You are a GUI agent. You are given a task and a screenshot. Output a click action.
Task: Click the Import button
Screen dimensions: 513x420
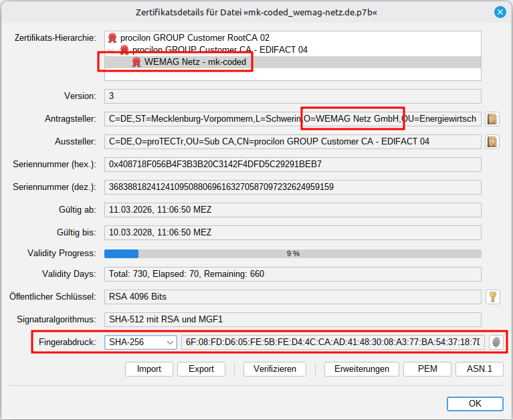pos(149,369)
